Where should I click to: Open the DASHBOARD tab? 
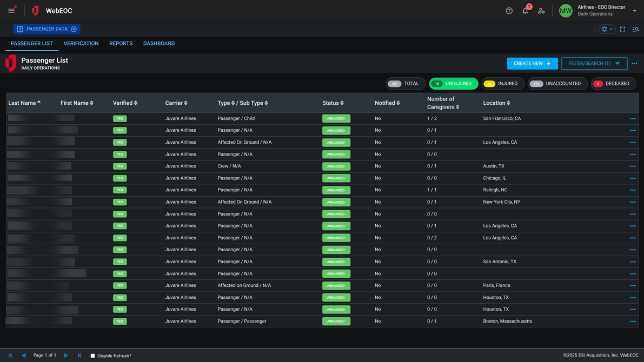pos(159,43)
